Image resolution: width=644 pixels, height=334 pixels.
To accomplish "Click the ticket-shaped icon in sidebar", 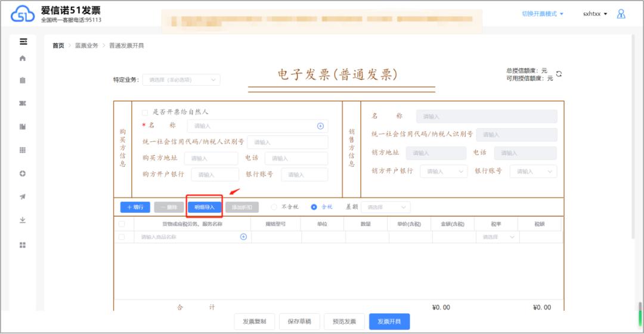I will coord(23,103).
